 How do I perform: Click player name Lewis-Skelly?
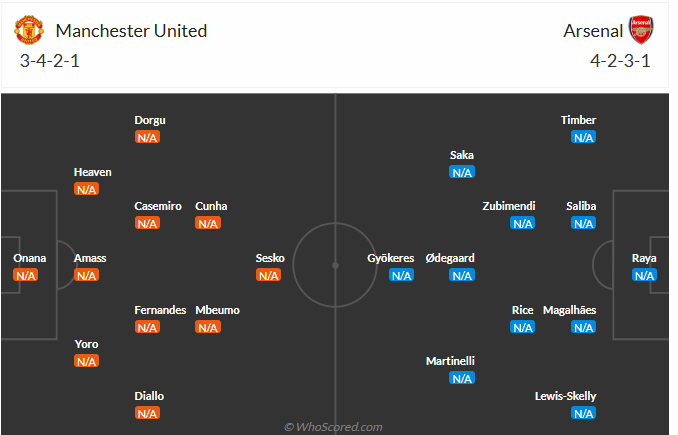tap(566, 396)
